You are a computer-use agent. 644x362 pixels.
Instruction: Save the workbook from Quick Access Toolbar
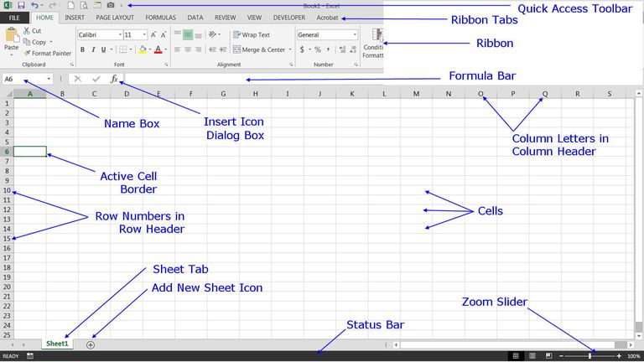click(x=21, y=5)
